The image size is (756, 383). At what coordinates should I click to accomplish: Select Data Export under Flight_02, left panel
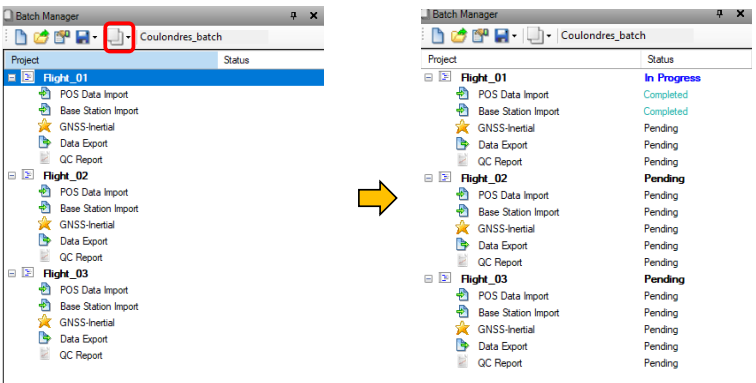click(83, 241)
